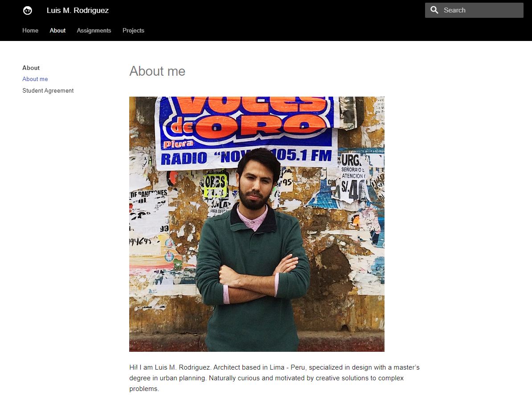Select the About navigation item
Screen dimensions: 532x395
click(57, 31)
